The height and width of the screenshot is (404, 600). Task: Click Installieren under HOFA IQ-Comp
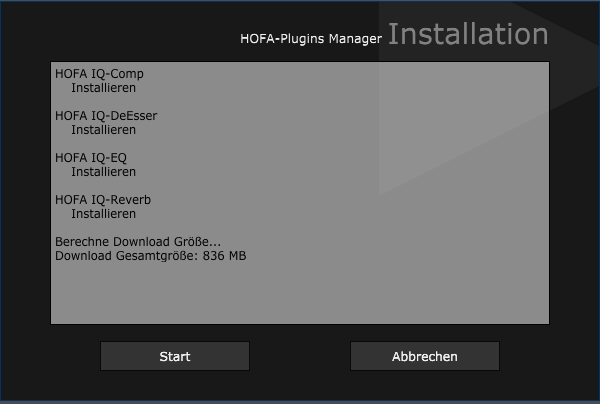pyautogui.click(x=103, y=88)
